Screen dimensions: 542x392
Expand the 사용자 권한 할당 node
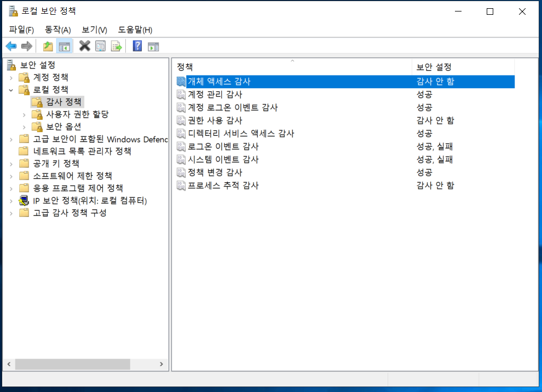[24, 115]
